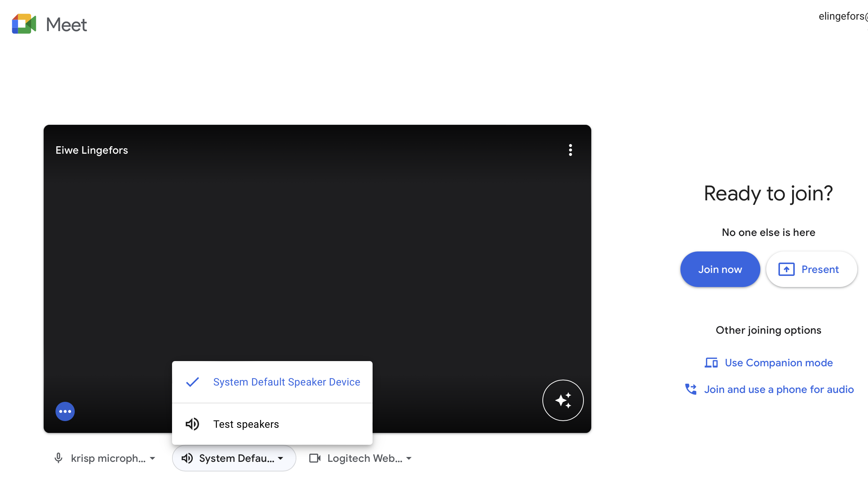868x477 pixels.
Task: Open the three-dot menu on video preview
Action: 570,150
